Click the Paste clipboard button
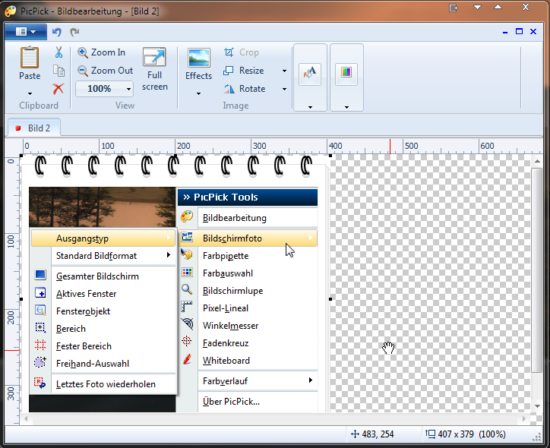The height and width of the screenshot is (448, 550). (29, 63)
